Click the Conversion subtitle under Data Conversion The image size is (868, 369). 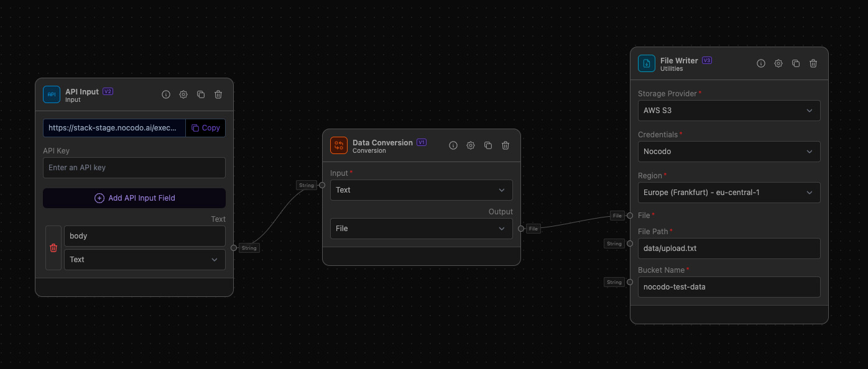click(x=369, y=151)
